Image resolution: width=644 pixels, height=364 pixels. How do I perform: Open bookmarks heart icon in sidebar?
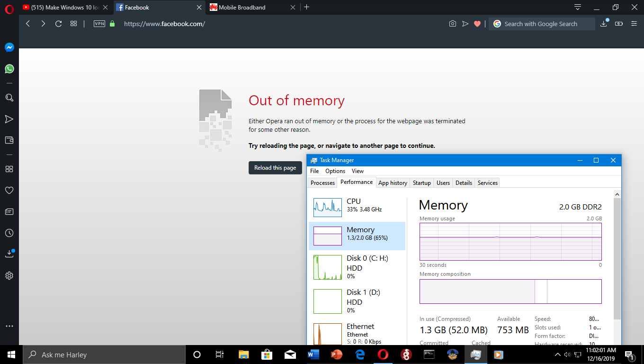(9, 191)
